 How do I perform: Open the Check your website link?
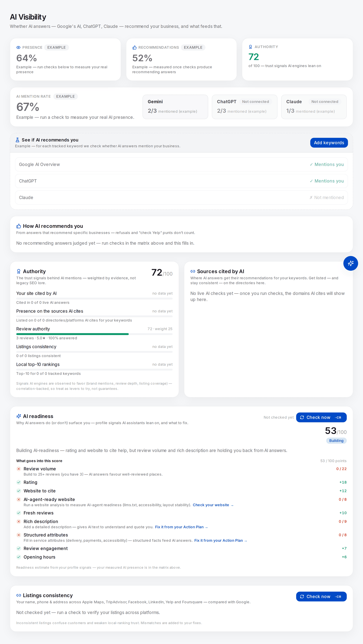(x=213, y=505)
